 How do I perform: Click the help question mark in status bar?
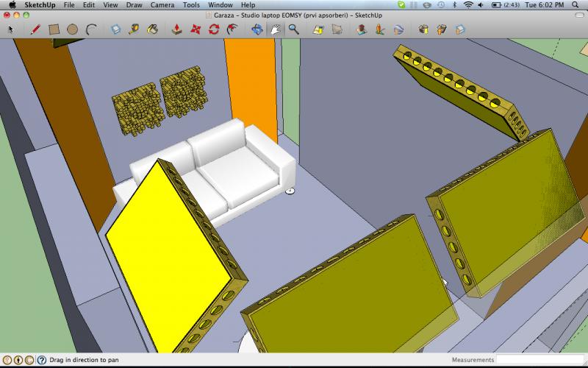(x=29, y=360)
